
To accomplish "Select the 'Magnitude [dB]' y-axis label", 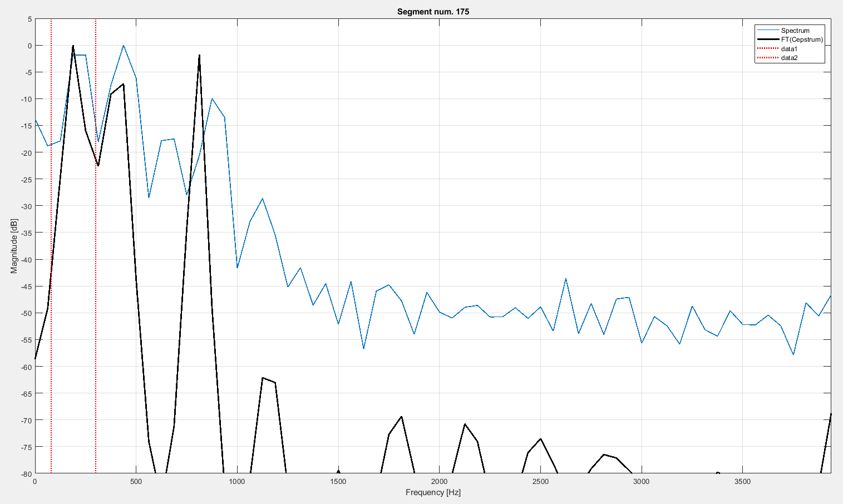I will point(14,246).
